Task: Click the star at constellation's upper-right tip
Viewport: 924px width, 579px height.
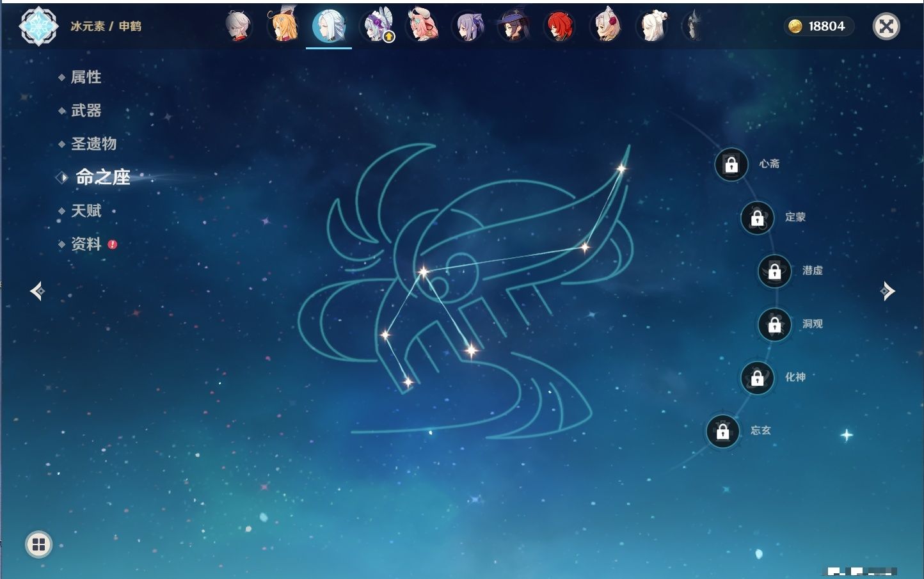Action: click(621, 169)
